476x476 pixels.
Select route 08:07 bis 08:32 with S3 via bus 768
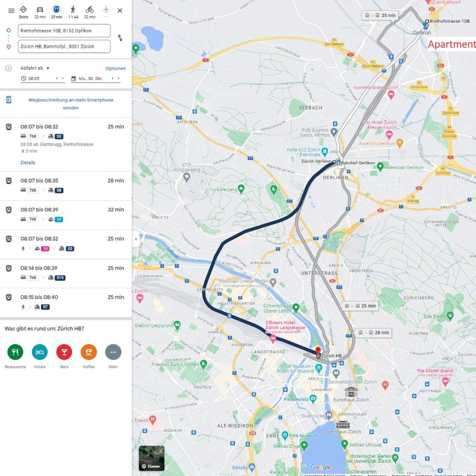(66, 144)
